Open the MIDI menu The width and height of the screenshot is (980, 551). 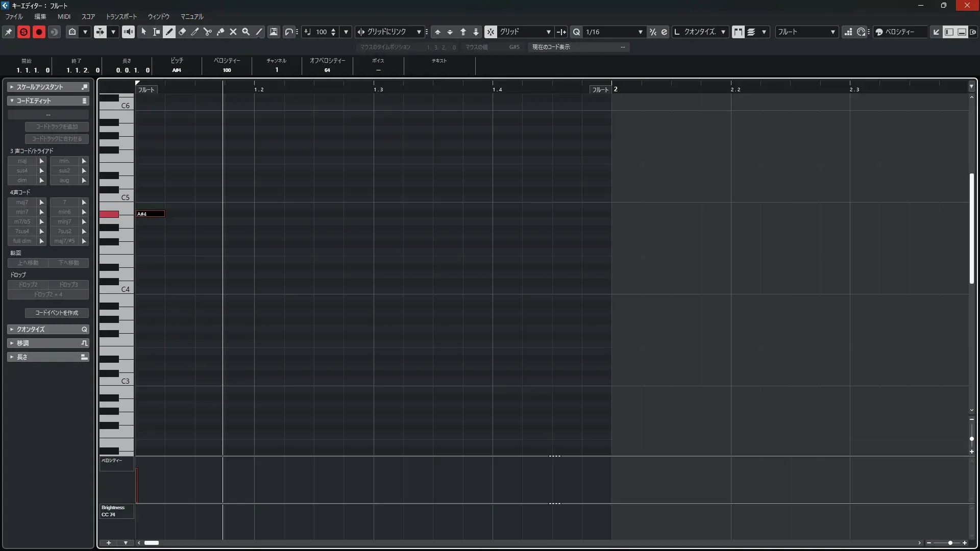(64, 16)
